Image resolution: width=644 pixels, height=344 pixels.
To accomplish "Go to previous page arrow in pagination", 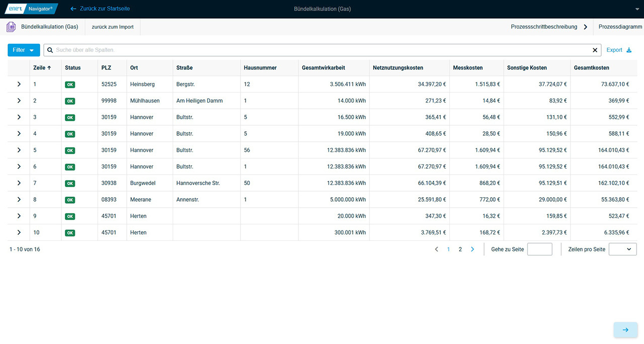I will tap(436, 249).
